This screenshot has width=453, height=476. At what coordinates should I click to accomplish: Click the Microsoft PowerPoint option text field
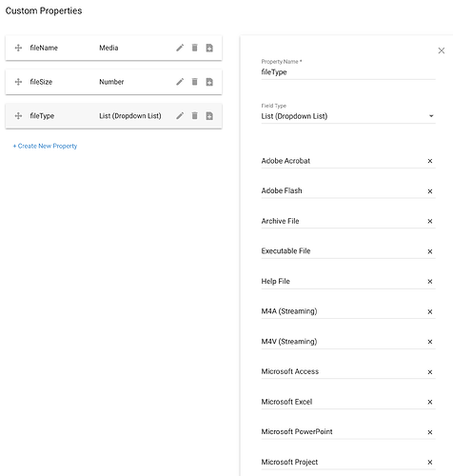tap(343, 432)
